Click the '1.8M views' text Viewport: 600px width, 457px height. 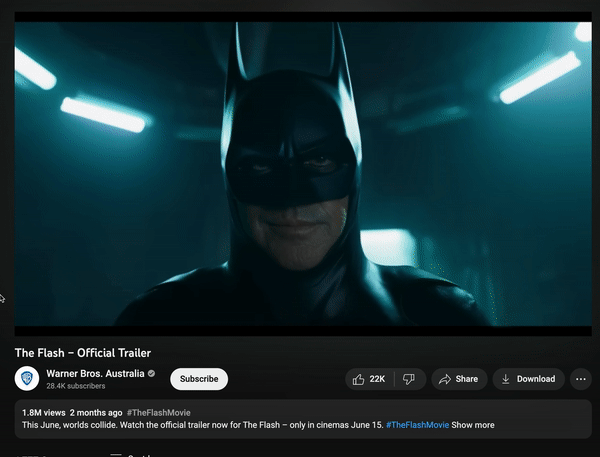tap(44, 413)
